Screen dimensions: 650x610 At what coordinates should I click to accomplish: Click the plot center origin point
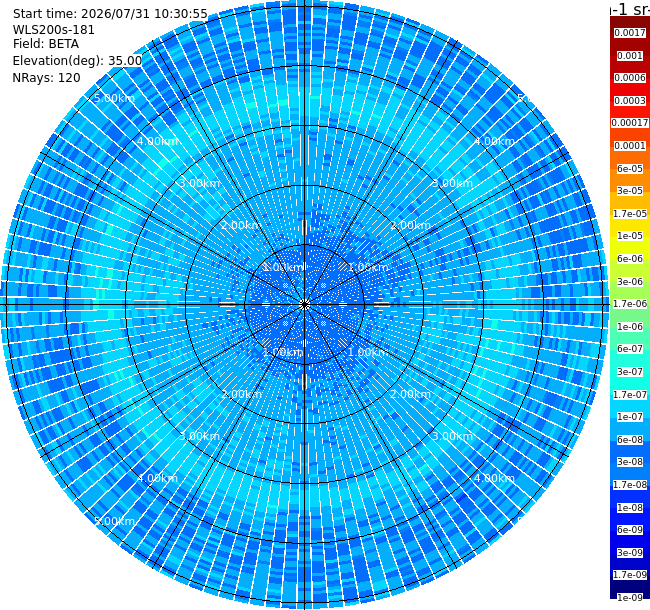[x=304, y=305]
